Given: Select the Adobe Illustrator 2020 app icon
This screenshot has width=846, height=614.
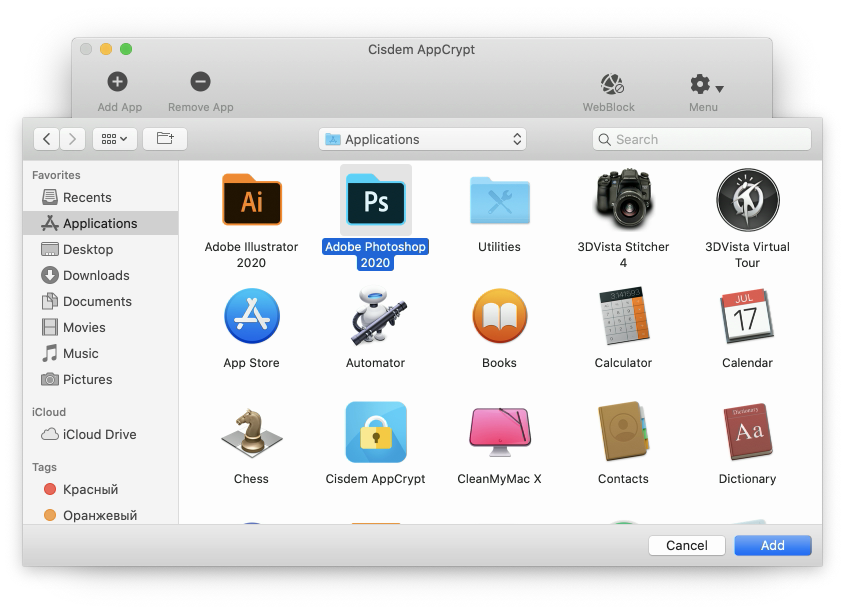Looking at the screenshot, I should coord(251,201).
